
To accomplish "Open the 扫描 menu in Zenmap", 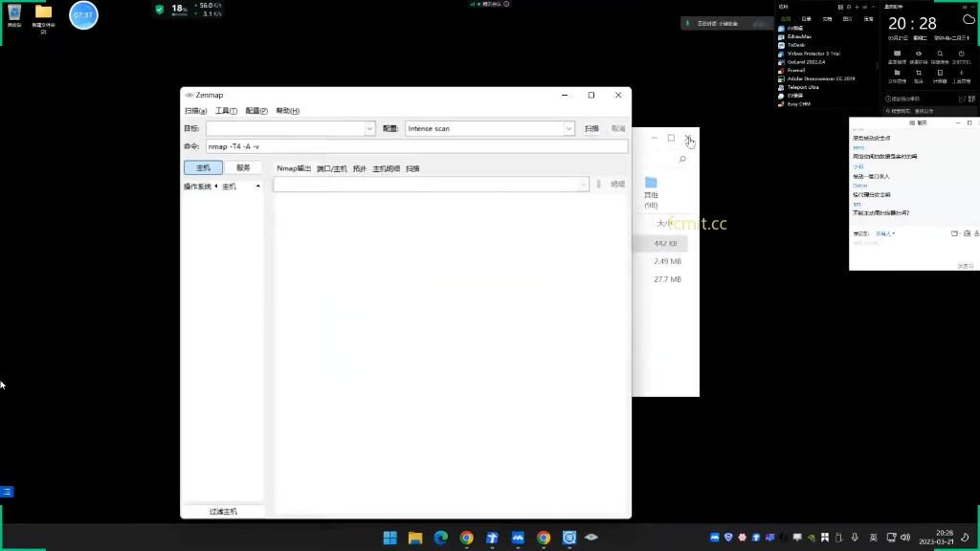I will (x=195, y=111).
